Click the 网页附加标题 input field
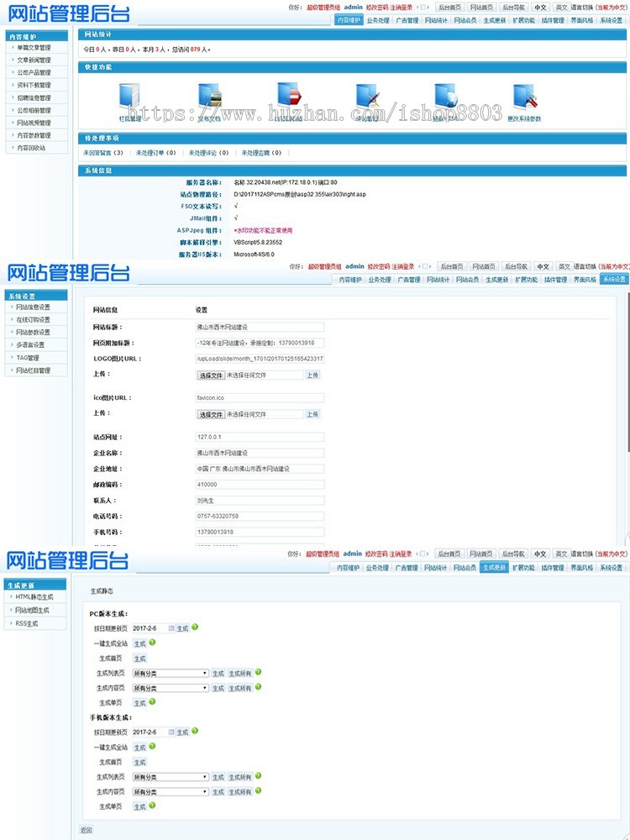This screenshot has width=630, height=840. tap(260, 343)
